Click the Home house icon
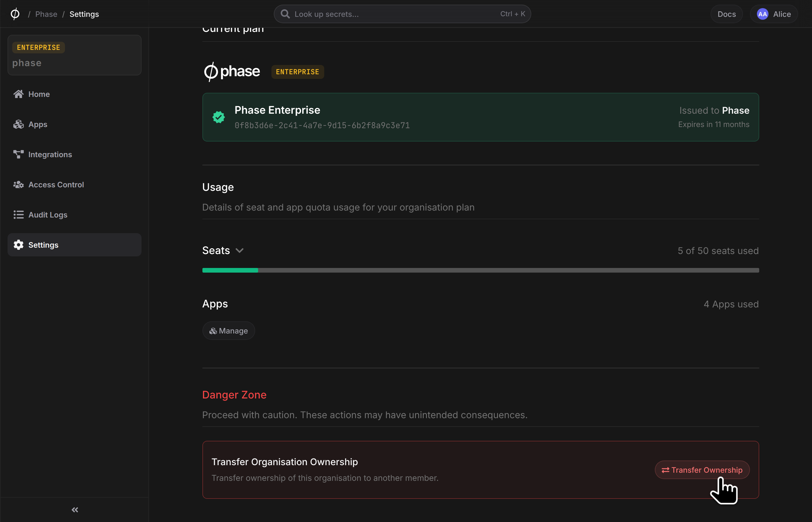This screenshot has width=812, height=522. [19, 94]
